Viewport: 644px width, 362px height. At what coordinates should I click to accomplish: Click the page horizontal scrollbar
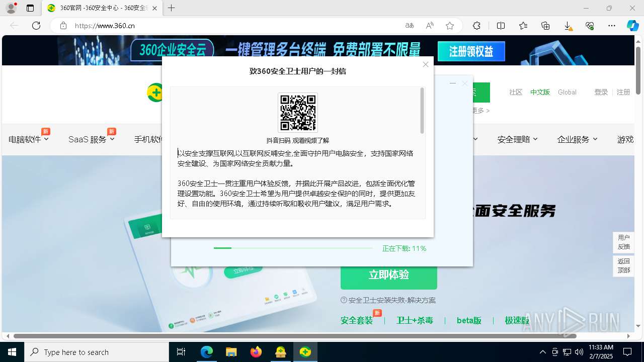pos(295,336)
